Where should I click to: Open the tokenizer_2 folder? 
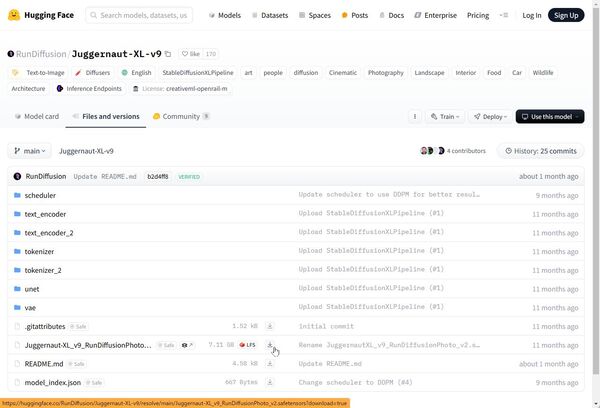[x=43, y=270]
